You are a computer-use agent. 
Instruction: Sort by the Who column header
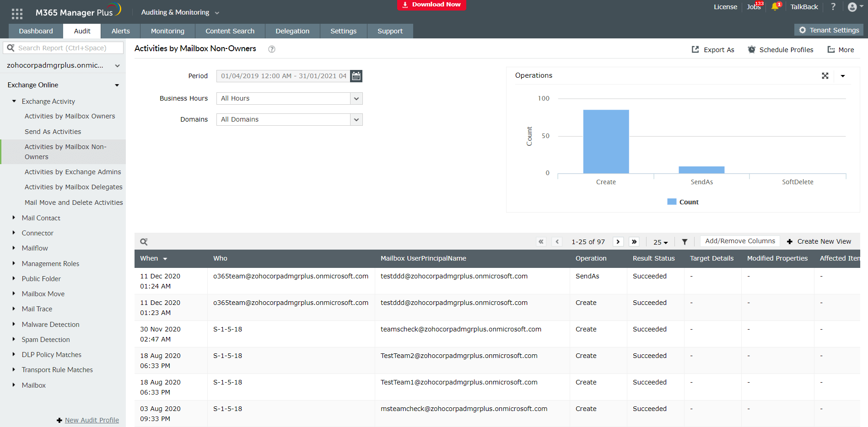point(220,258)
